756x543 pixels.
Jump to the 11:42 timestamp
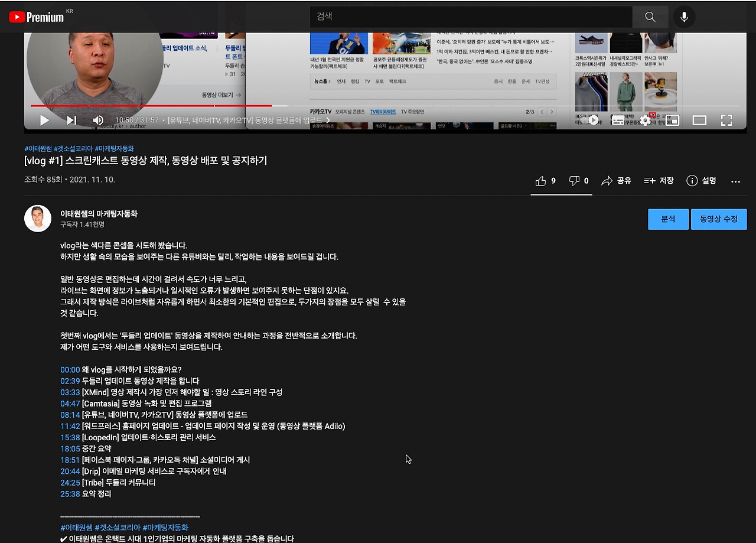pos(70,426)
